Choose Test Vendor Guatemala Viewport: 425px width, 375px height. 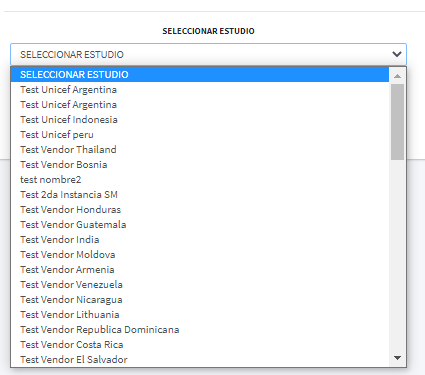(200, 225)
